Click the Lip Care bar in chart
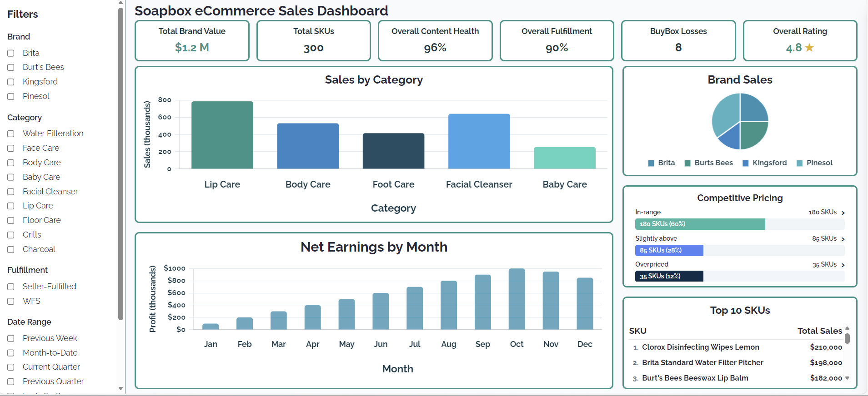The height and width of the screenshot is (396, 868). point(222,135)
